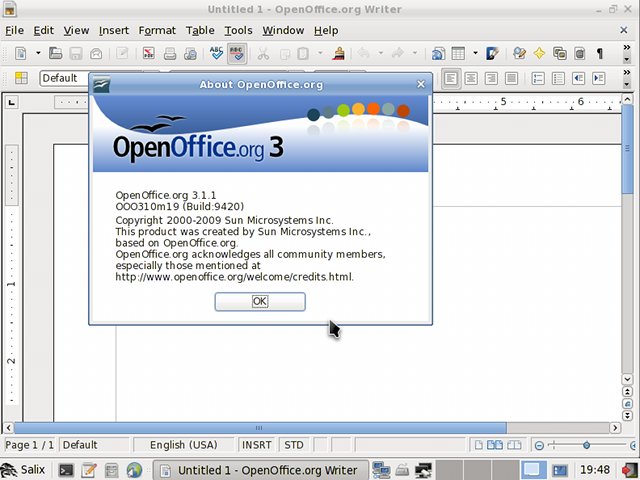This screenshot has height=480, width=640.
Task: Click the Document as E-mail icon
Action: pyautogui.click(x=96, y=53)
